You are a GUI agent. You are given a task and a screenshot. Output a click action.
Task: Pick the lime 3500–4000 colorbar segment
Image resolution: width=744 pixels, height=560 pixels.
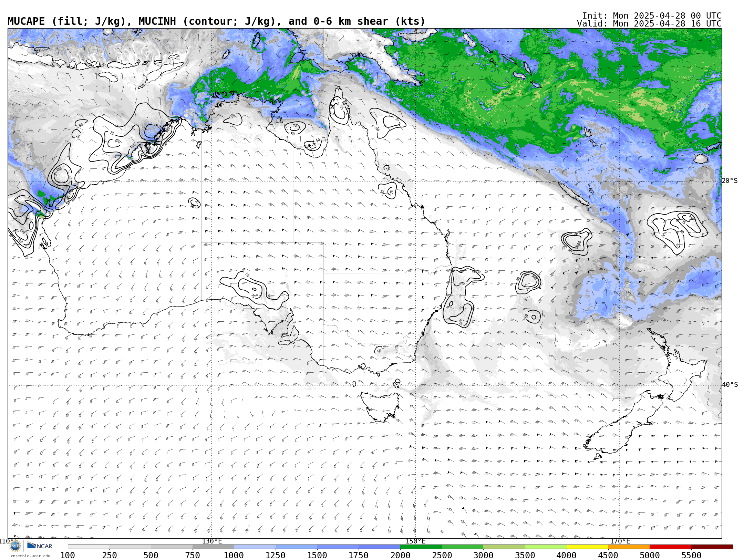(546, 547)
